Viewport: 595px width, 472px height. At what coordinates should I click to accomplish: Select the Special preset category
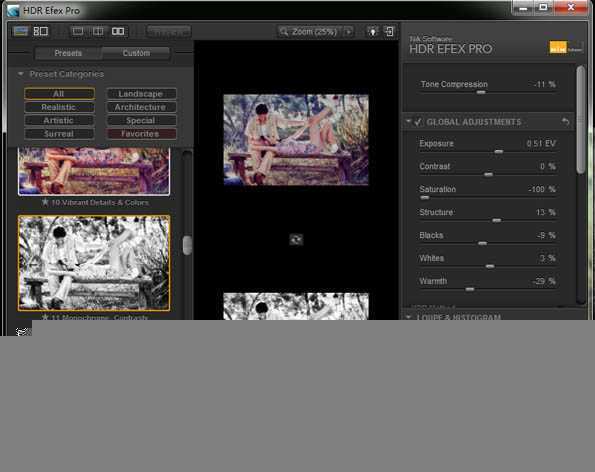(141, 120)
